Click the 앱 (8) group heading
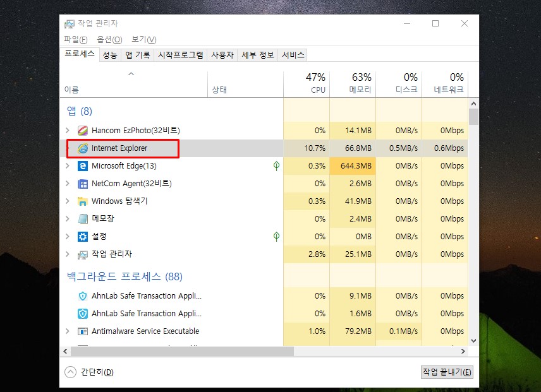541x392 pixels. (80, 111)
